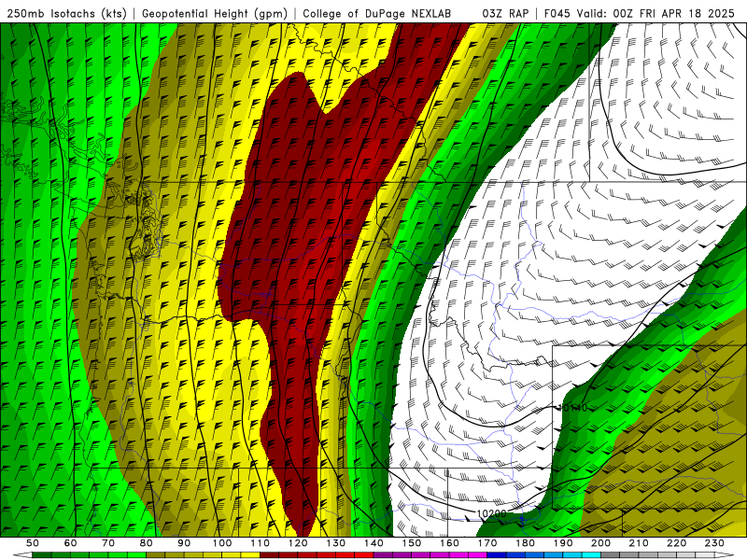Click the 50 knot scale label
The width and height of the screenshot is (747, 560).
(33, 543)
